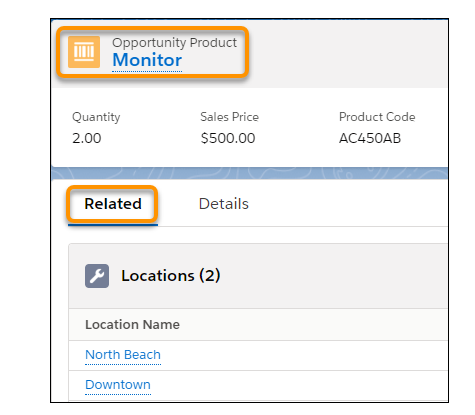Click the Opportunity Product label text
This screenshot has height=415, width=475.
tap(174, 43)
